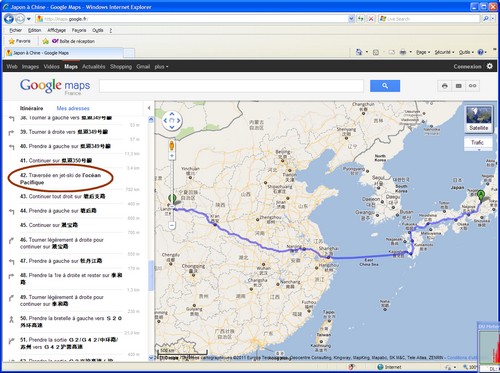
Task: Click the map zoom slider handle
Action: pyautogui.click(x=172, y=207)
